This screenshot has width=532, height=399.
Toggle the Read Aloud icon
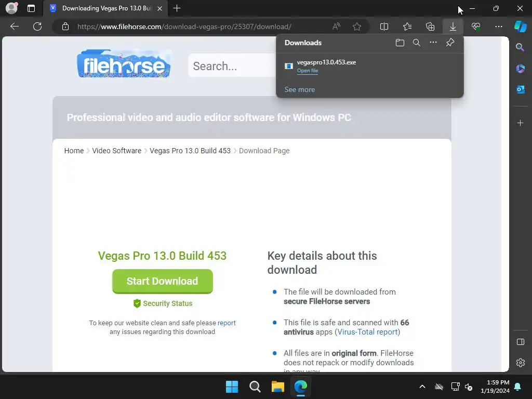coord(336,26)
